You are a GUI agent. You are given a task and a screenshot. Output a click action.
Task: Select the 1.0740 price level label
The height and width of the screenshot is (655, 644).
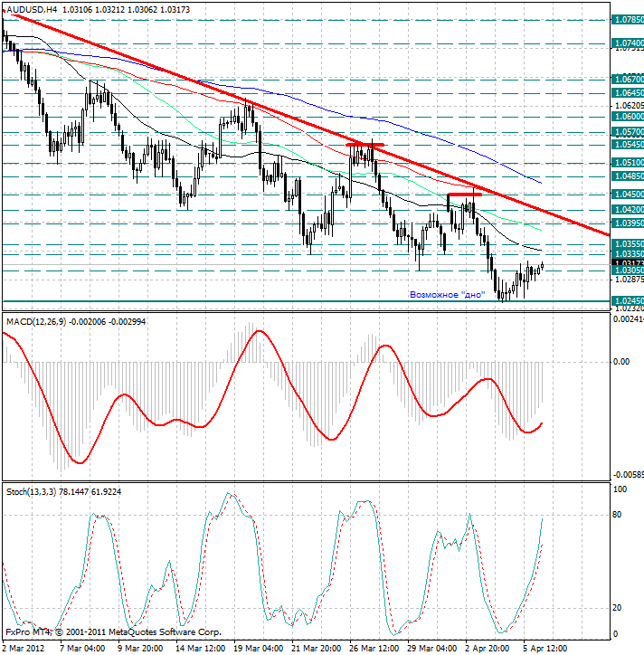(628, 43)
